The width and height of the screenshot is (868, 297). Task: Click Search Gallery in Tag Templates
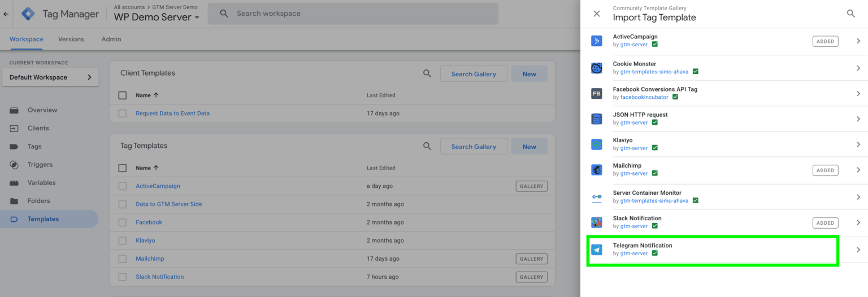click(x=474, y=147)
